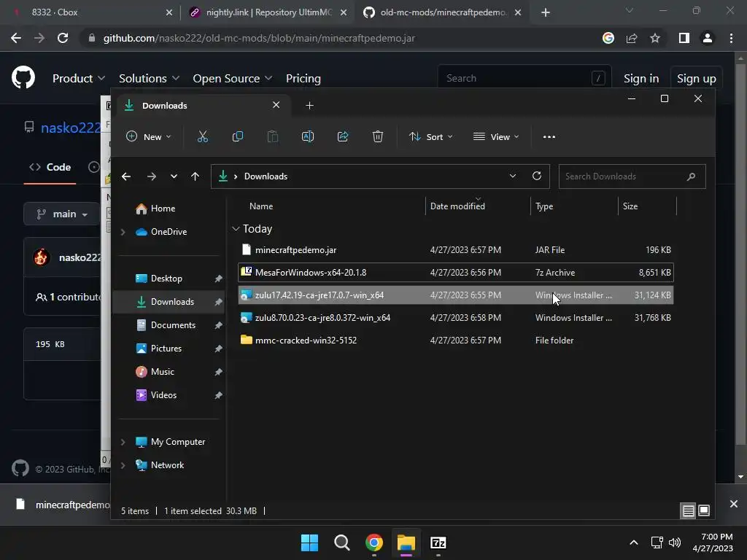Select mmc-cracked-win32-5152 folder
This screenshot has width=747, height=560.
456,341
